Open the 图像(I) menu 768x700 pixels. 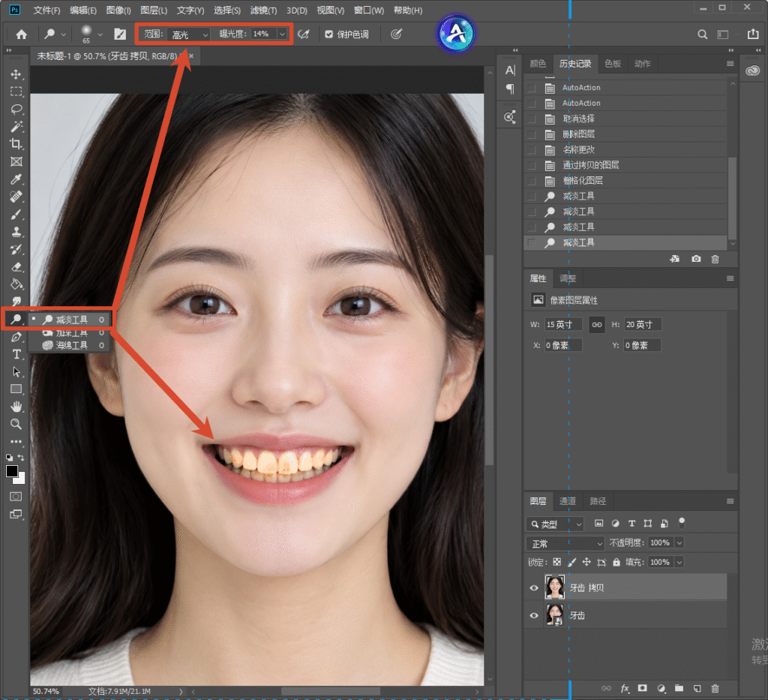coord(118,11)
